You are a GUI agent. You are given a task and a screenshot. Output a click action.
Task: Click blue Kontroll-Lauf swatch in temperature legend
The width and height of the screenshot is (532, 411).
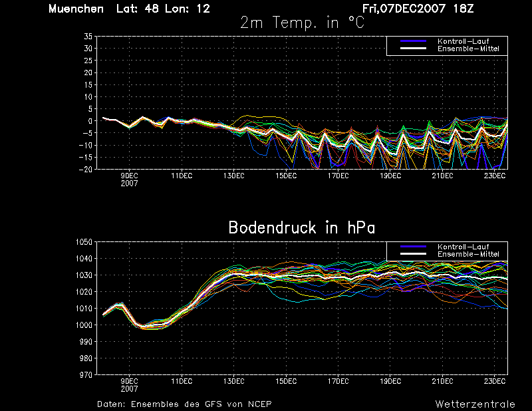click(413, 41)
